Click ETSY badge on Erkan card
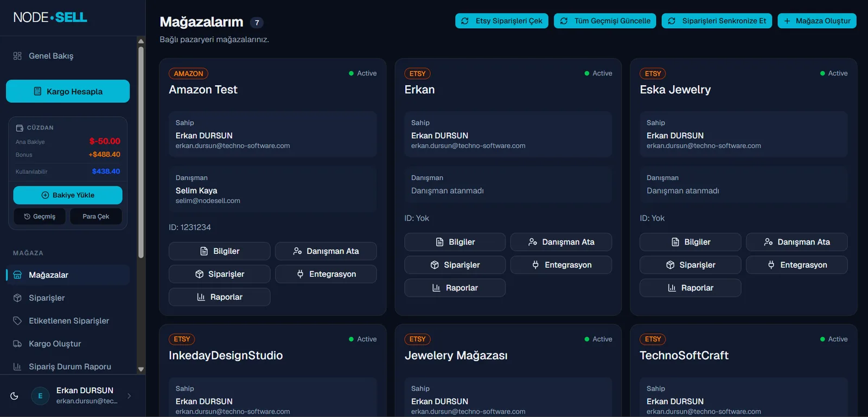The height and width of the screenshot is (417, 868). [417, 73]
